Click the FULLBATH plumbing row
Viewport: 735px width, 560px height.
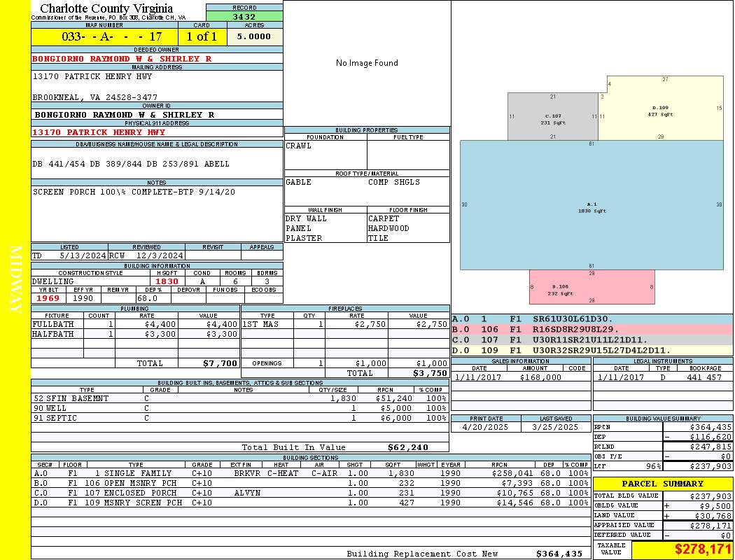(x=136, y=324)
